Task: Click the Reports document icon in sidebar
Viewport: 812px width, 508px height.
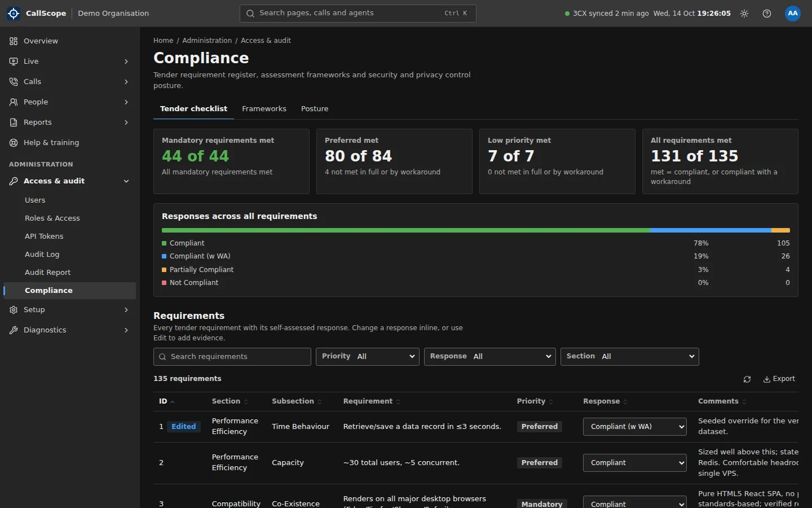Action: coord(14,122)
